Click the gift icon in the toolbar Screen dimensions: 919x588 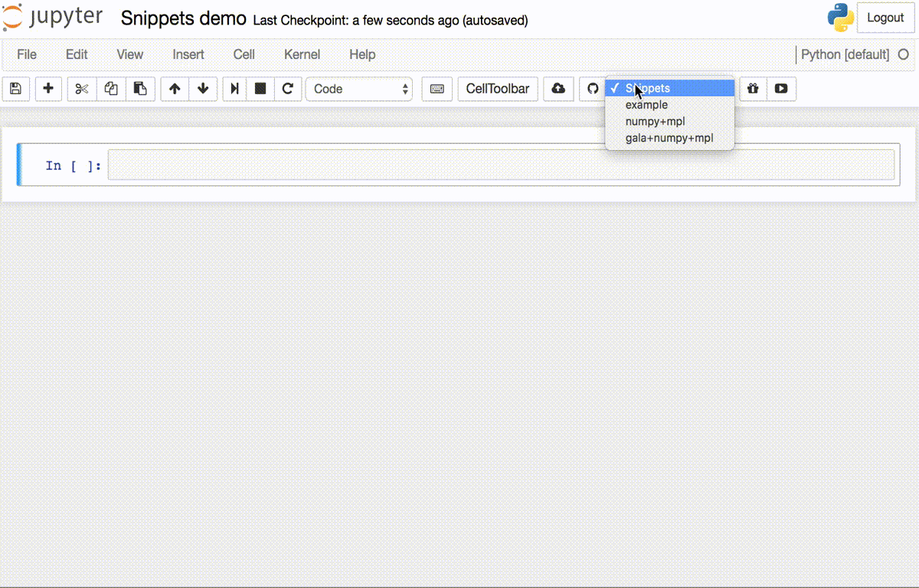[752, 89]
